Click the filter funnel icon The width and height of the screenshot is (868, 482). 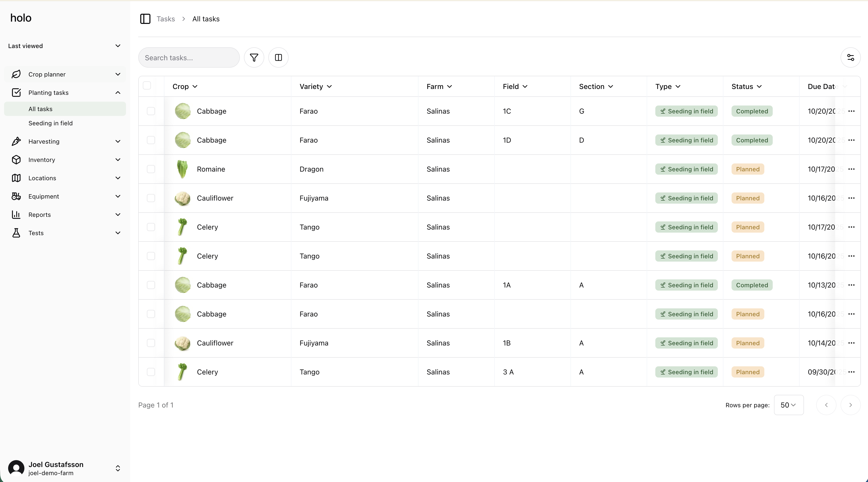pyautogui.click(x=254, y=58)
